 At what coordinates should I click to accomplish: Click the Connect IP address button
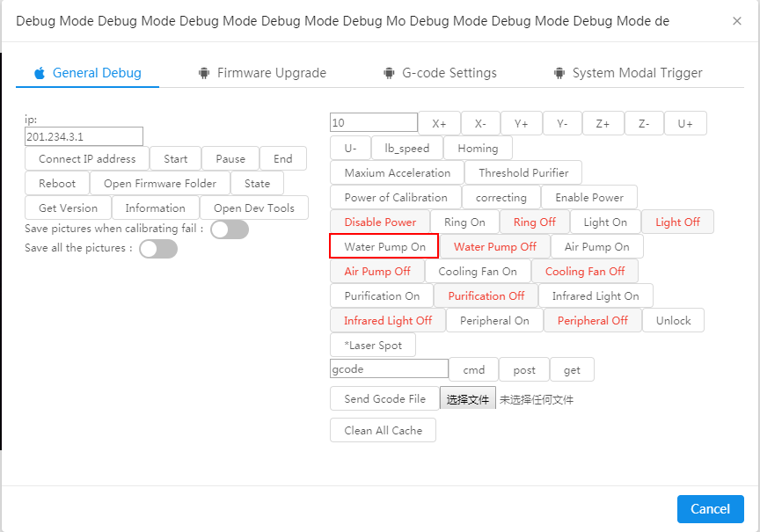coord(86,158)
